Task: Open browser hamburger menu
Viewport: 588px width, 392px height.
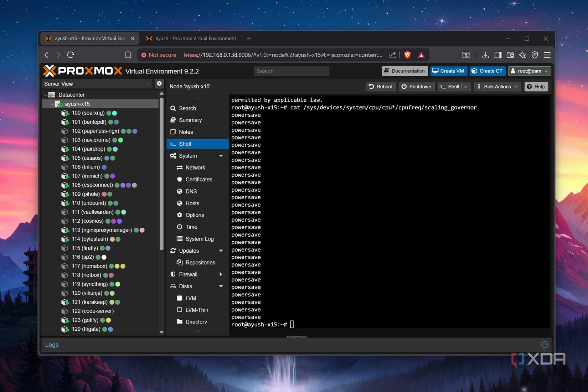Action: (x=547, y=55)
